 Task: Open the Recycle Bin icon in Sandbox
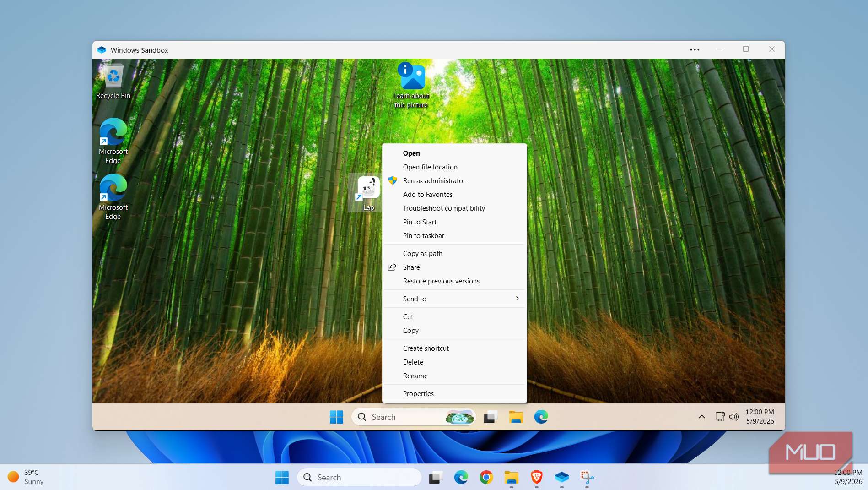click(x=113, y=82)
